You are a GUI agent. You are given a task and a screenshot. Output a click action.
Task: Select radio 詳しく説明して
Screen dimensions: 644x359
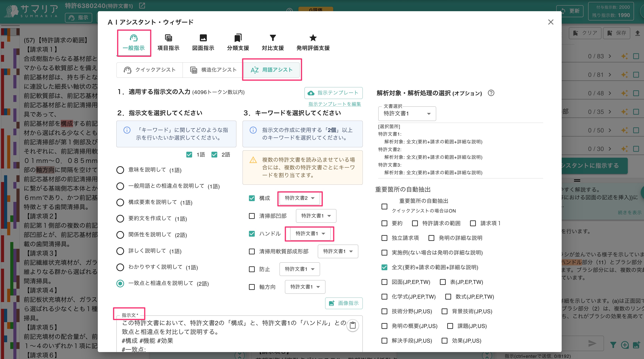click(120, 251)
